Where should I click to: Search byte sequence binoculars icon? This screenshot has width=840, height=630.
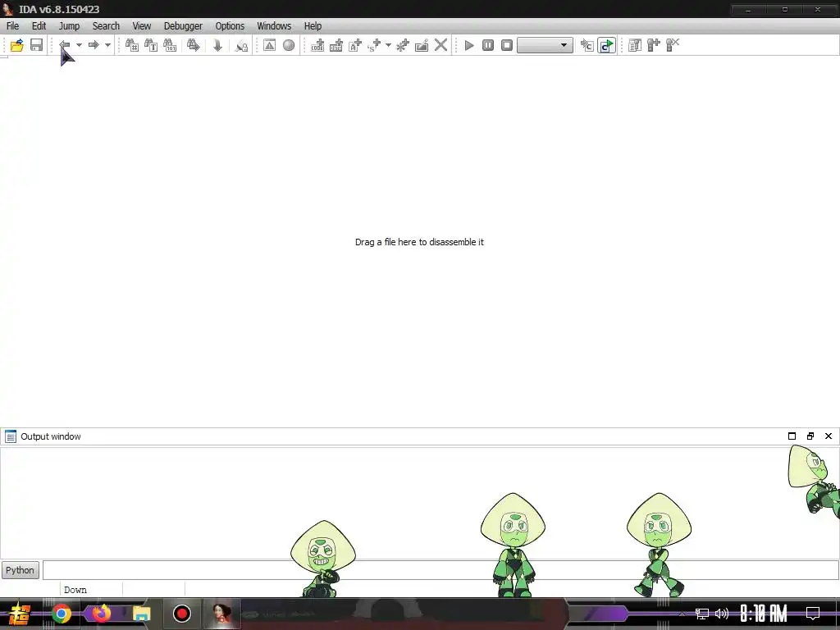click(x=170, y=46)
